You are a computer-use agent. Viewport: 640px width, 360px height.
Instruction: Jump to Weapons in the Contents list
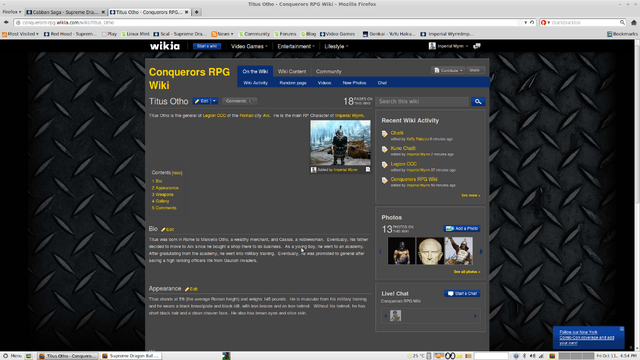(163, 195)
